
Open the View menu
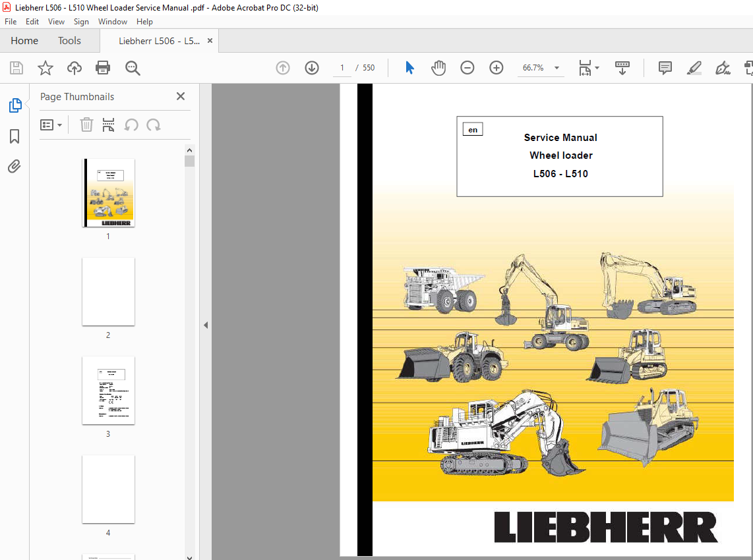tap(56, 22)
